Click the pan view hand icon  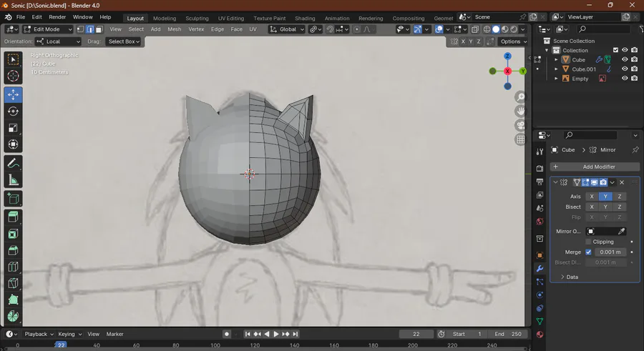pos(520,112)
